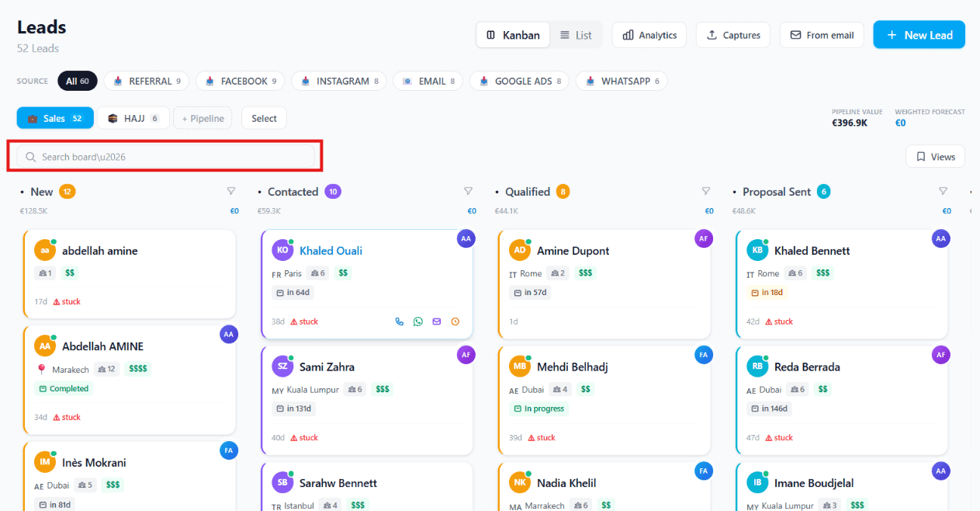Show leads from All sources
Screen dimensions: 980x511
pyautogui.click(x=77, y=81)
